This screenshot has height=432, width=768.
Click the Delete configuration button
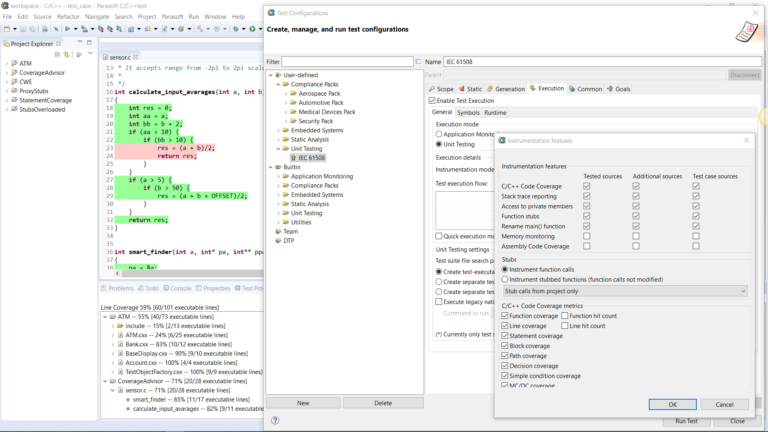tap(382, 402)
